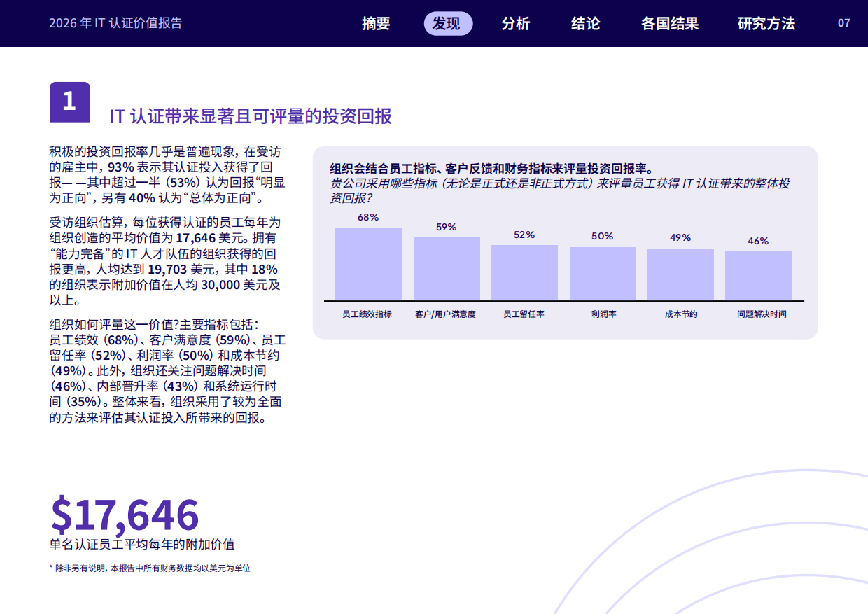
Task: Open the 摘要 navigation tab
Action: point(376,23)
